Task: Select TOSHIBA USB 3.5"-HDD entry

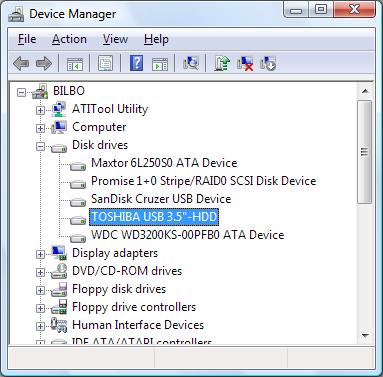Action: click(154, 217)
